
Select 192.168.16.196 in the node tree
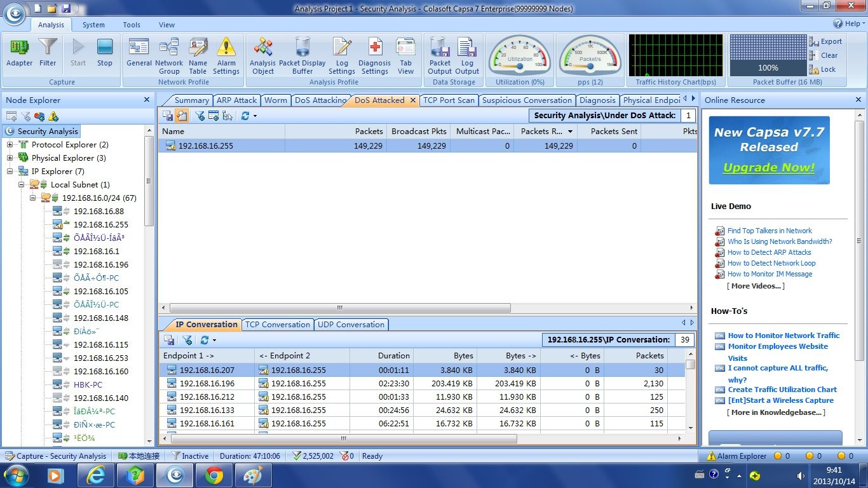point(100,264)
